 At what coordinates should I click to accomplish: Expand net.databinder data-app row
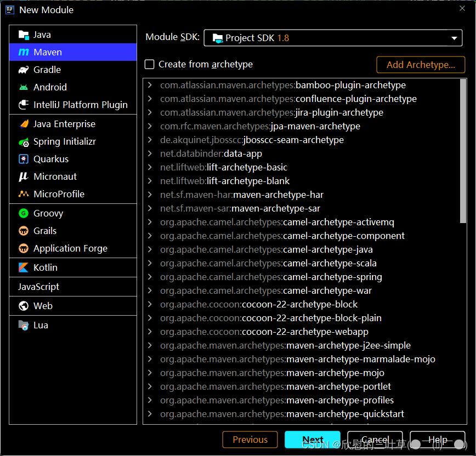click(150, 153)
